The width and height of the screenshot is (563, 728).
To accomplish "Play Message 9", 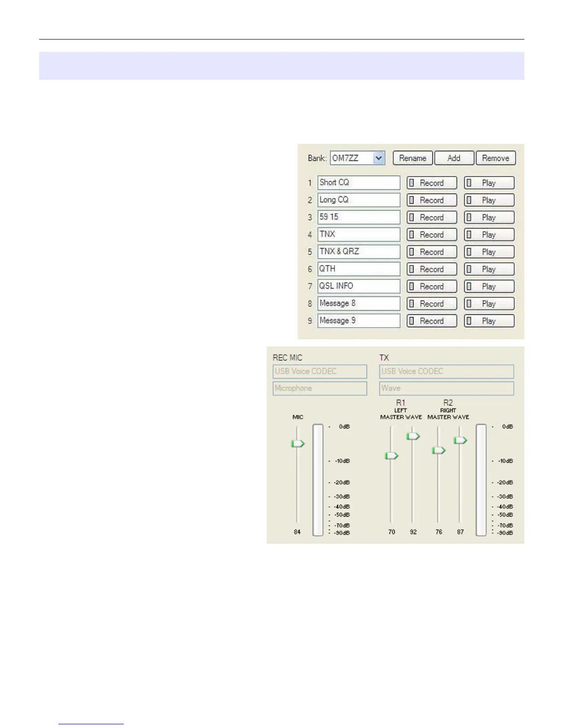I will pyautogui.click(x=489, y=321).
